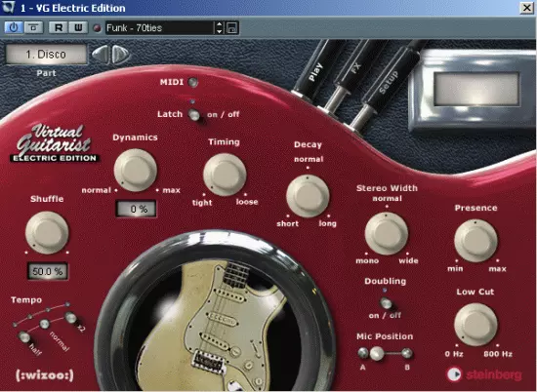Toggle the plugin power bypass button
The width and height of the screenshot is (537, 392).
tap(14, 27)
